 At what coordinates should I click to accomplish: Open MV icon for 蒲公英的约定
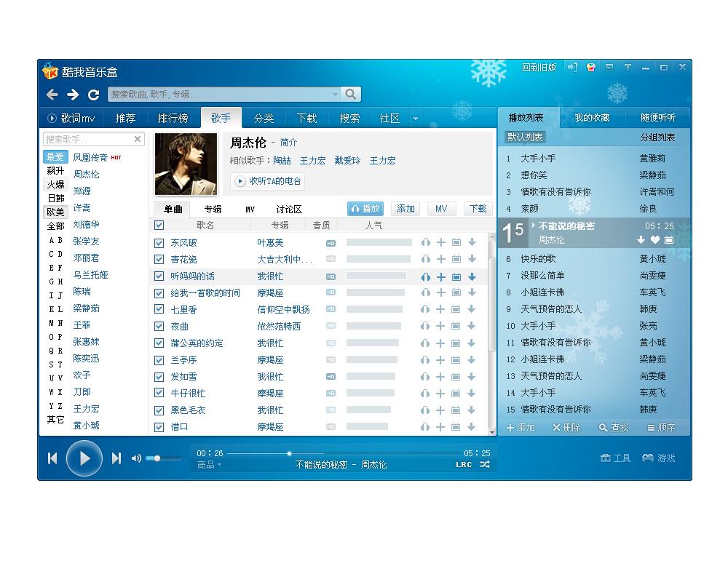(x=456, y=343)
